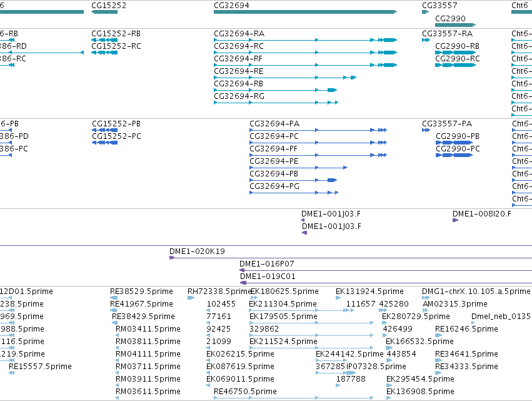Click EST EK131924.5prime
532x401 pixels.
pos(369,292)
